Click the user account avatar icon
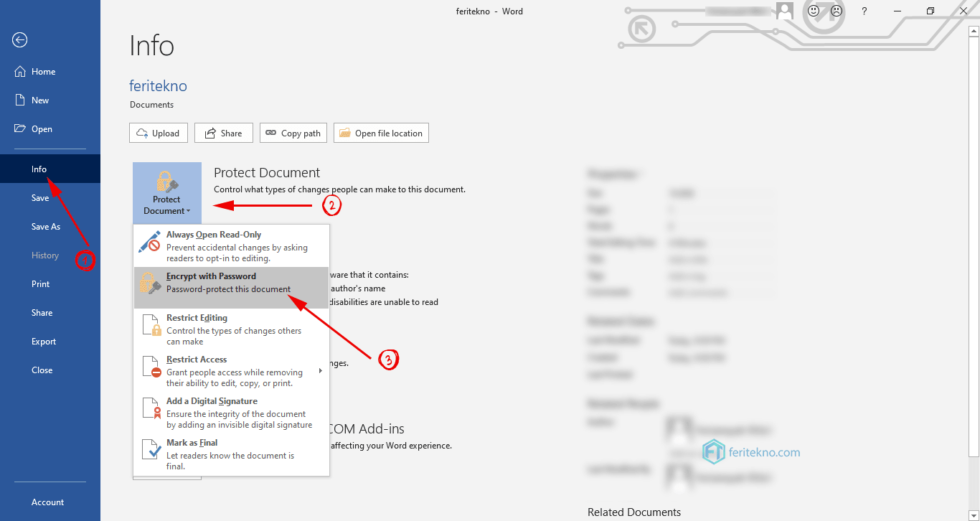 [x=784, y=11]
